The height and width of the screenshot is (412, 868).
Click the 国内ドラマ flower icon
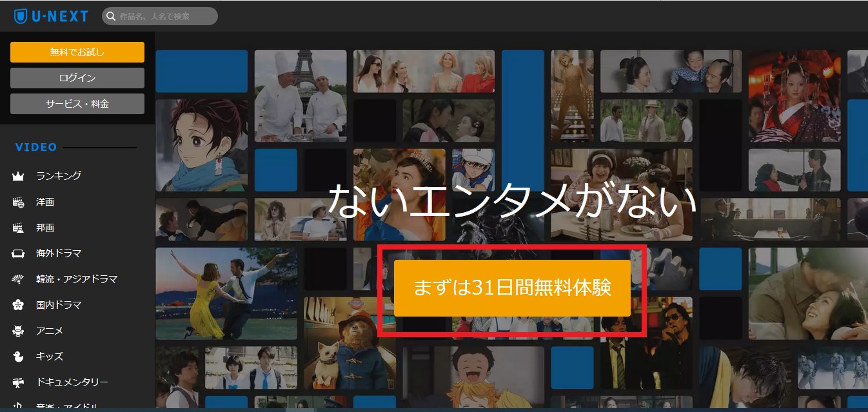18,305
